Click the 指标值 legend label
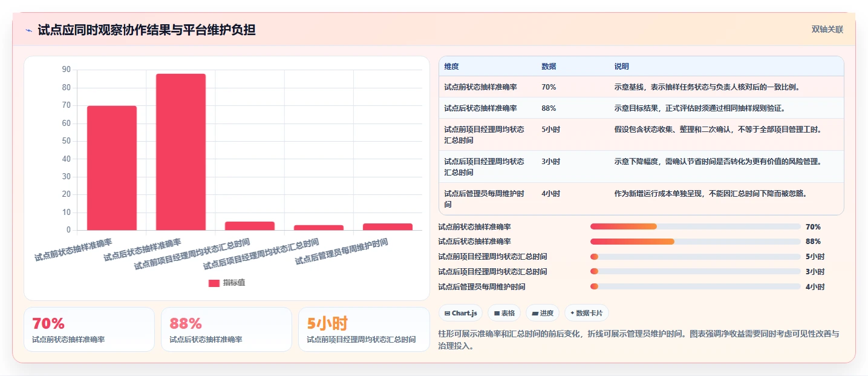Viewport: 868px width, 376px height. pyautogui.click(x=234, y=283)
